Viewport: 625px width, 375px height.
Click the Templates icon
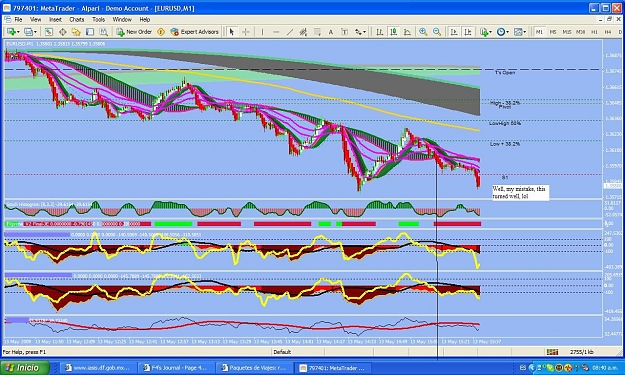(517, 32)
